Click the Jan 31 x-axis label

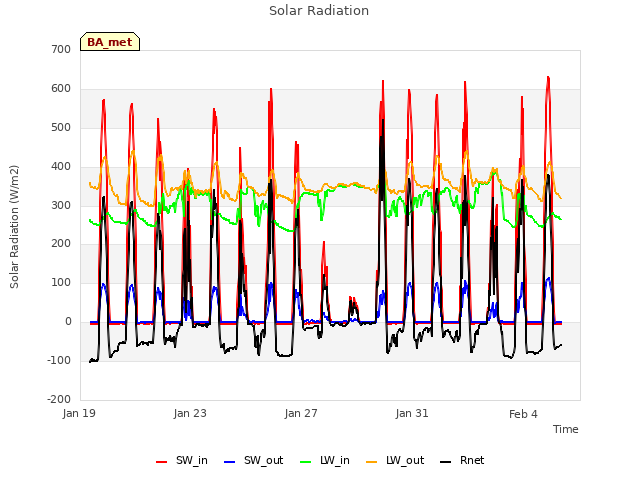(412, 413)
